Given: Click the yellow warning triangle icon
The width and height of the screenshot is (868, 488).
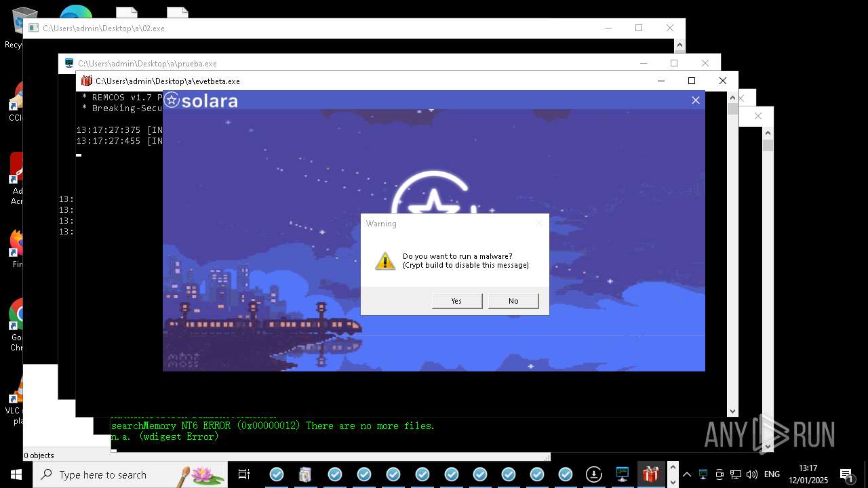Looking at the screenshot, I should pyautogui.click(x=385, y=261).
